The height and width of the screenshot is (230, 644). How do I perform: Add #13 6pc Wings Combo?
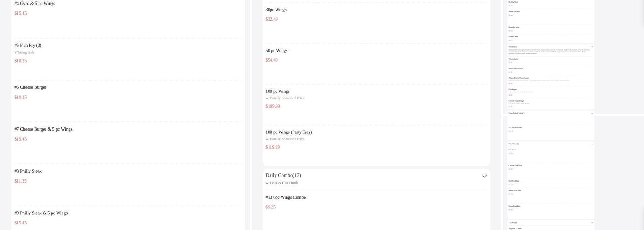(286, 198)
